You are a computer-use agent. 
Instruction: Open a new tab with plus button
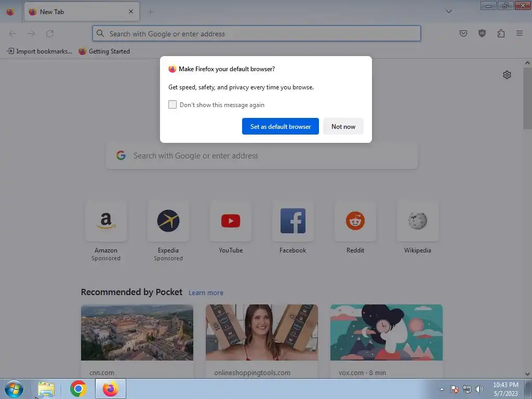pyautogui.click(x=151, y=12)
